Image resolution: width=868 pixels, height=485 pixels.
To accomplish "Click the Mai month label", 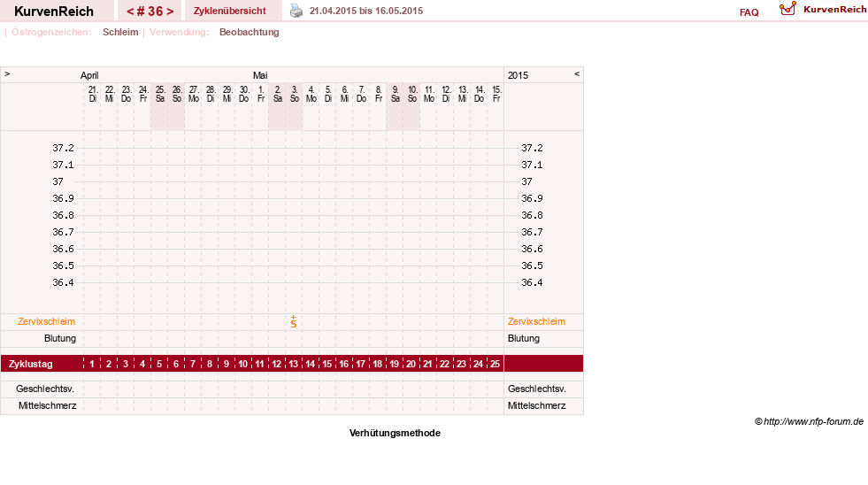I will click(x=260, y=75).
